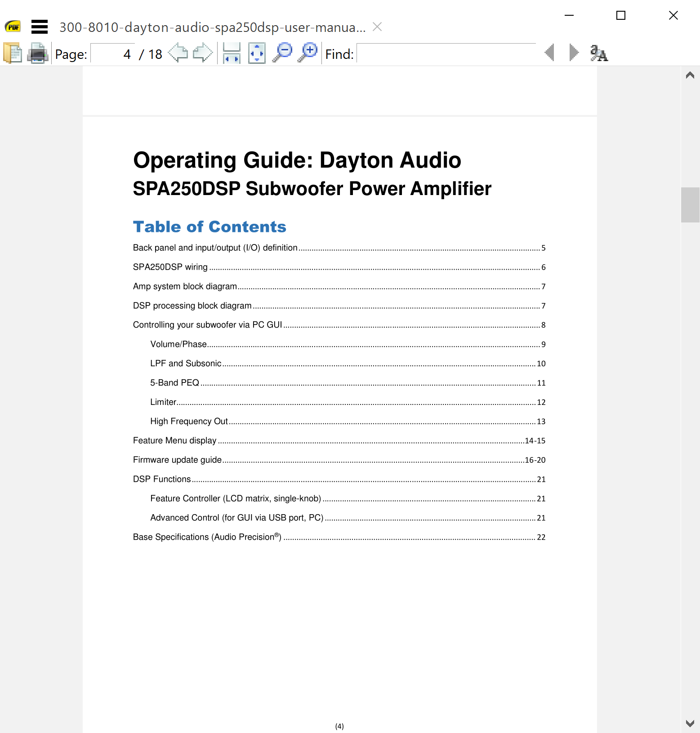Open DSP Functions contents entry
Image resolution: width=700 pixels, height=733 pixels.
[339, 479]
